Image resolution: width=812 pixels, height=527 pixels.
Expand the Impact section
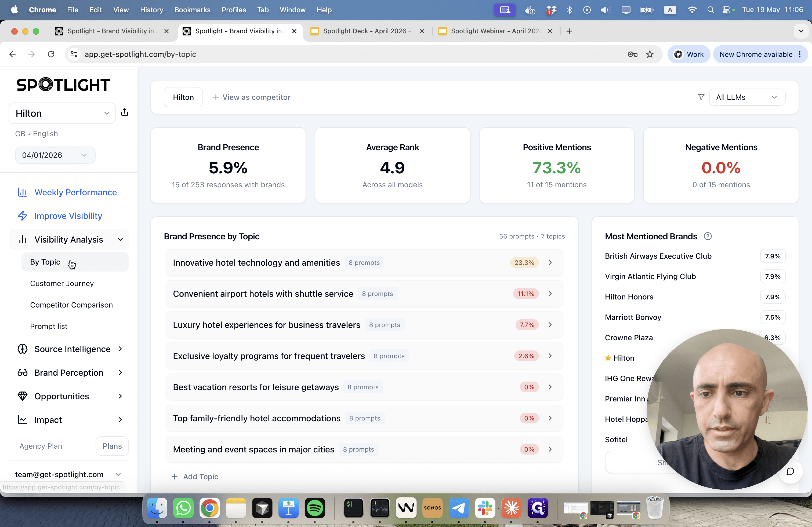68,420
